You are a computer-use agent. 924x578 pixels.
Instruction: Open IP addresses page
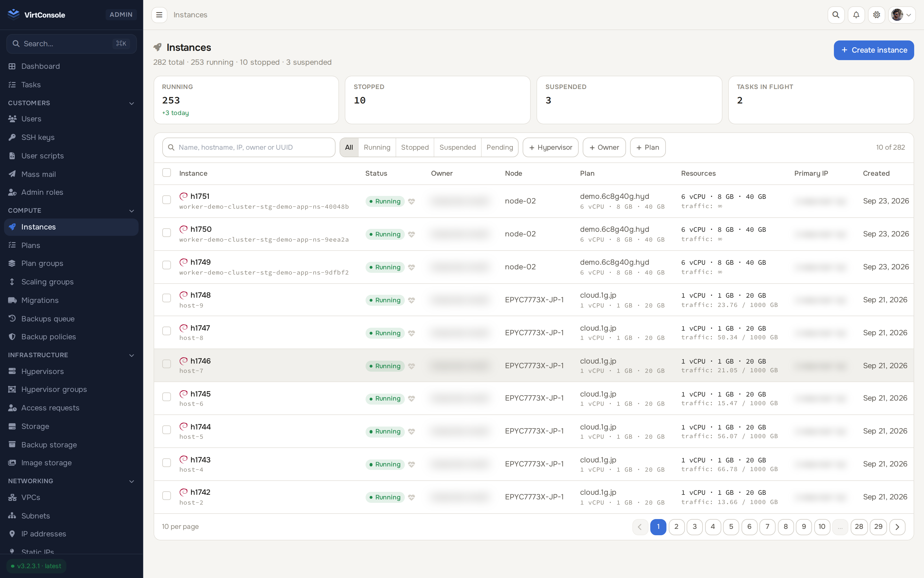pyautogui.click(x=71, y=534)
